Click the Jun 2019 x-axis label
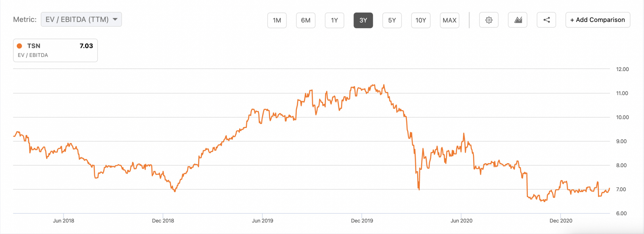Image resolution: width=644 pixels, height=234 pixels. (262, 221)
